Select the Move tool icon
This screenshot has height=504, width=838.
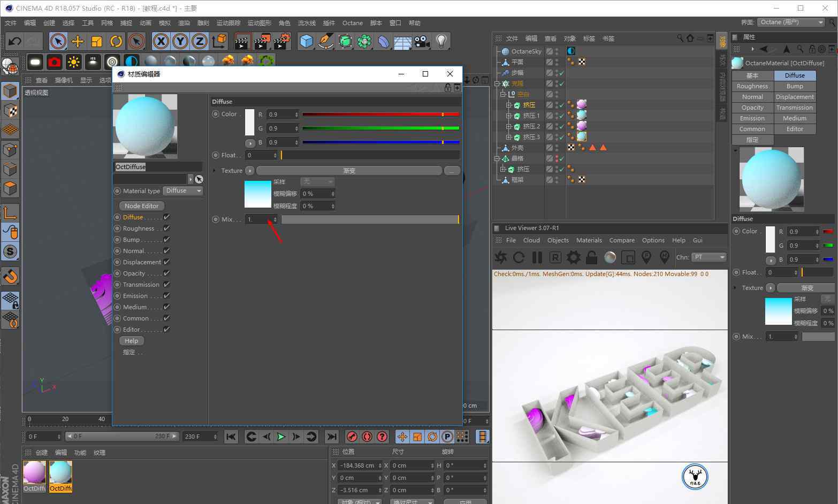pyautogui.click(x=78, y=41)
